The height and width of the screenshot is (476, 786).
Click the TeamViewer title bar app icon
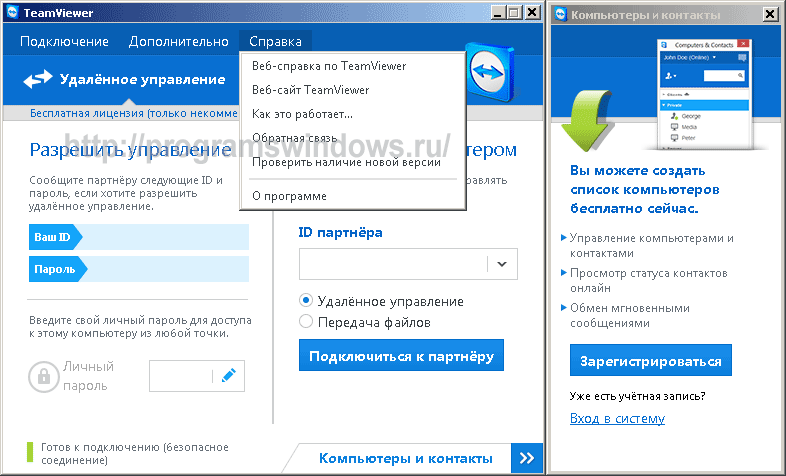pos(12,13)
